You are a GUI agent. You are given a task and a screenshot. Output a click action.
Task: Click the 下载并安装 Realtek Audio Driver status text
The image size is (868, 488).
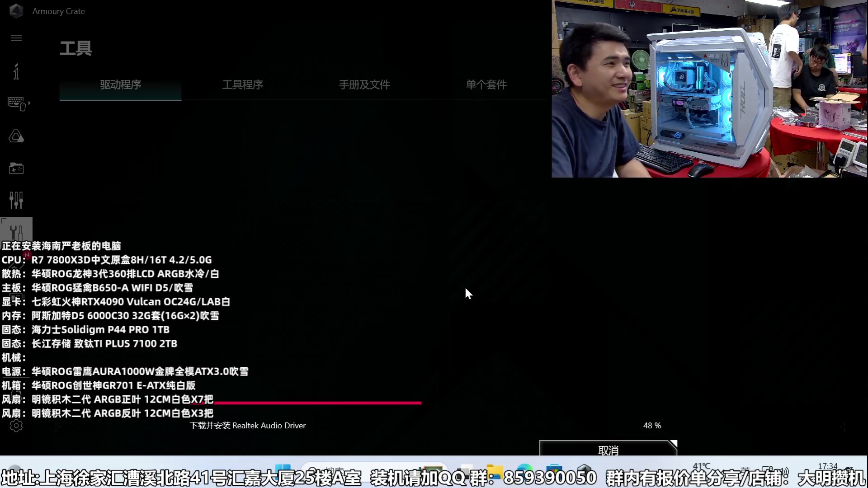[x=248, y=426]
